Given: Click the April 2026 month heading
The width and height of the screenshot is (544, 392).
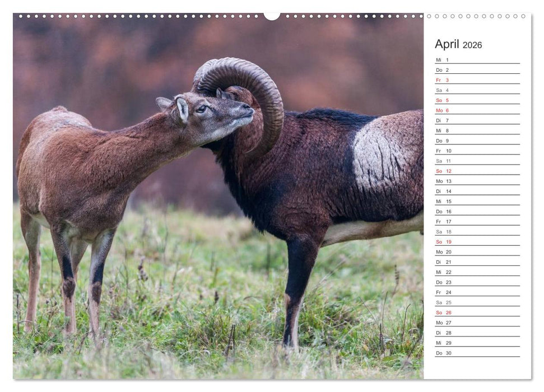Looking at the screenshot, I should pyautogui.click(x=457, y=45).
